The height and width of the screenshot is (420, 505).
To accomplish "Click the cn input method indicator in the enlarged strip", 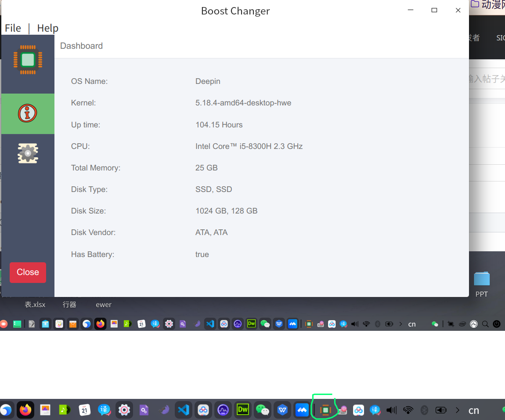I will (x=473, y=410).
